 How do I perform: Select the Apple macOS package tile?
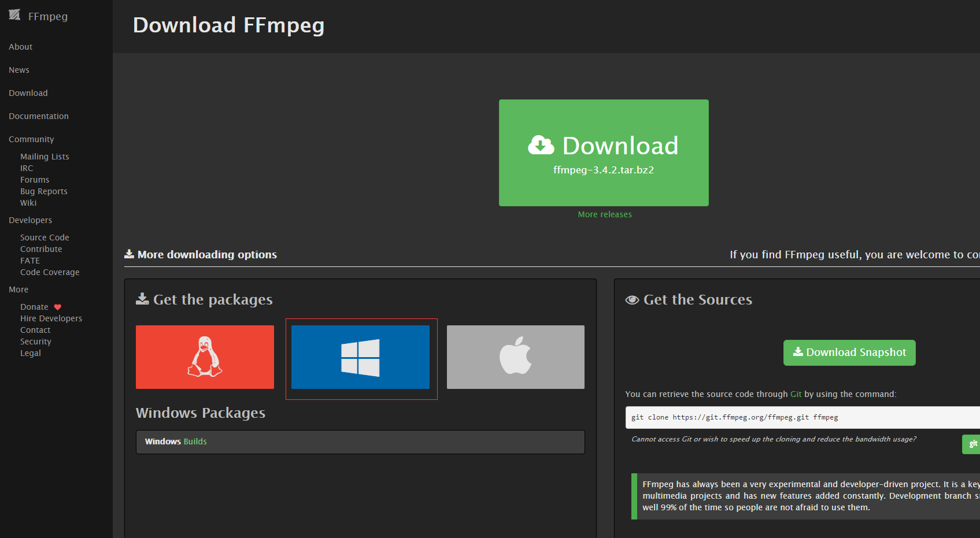click(x=516, y=357)
